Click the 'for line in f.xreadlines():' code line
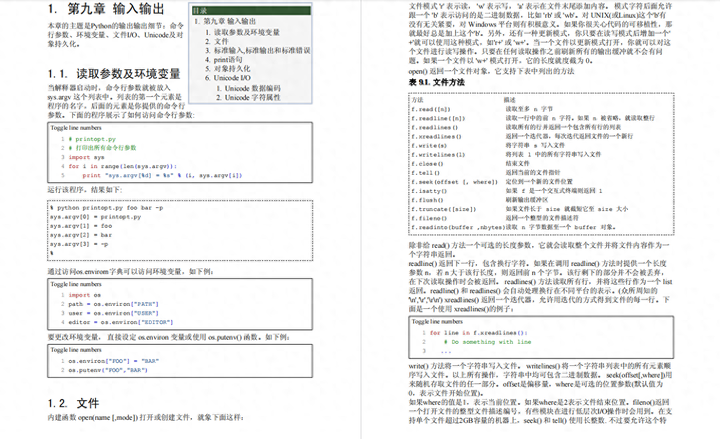720x439 pixels. pyautogui.click(x=478, y=333)
